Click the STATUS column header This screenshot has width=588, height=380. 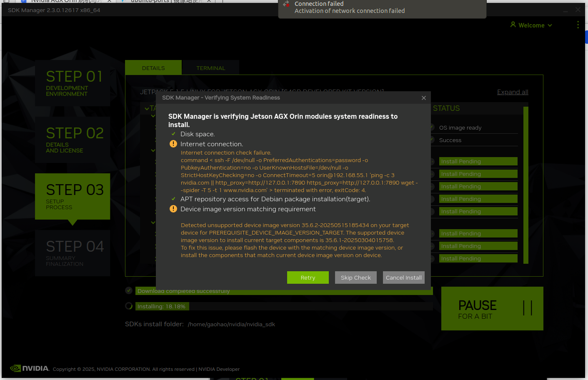point(446,108)
